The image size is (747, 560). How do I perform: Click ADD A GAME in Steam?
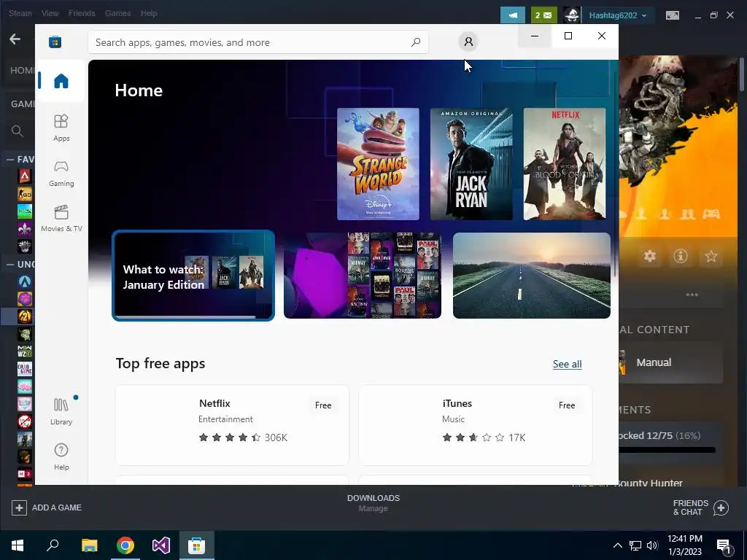tap(47, 507)
